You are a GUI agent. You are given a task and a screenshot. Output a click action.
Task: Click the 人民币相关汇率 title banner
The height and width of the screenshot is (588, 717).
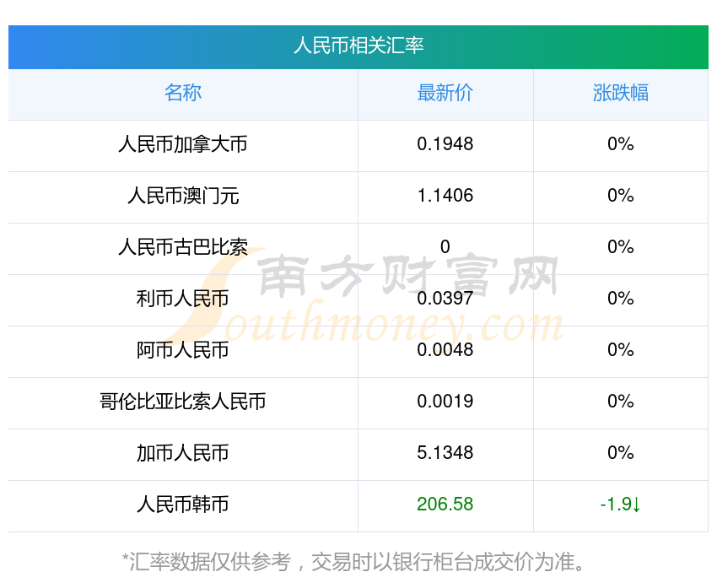358,46
